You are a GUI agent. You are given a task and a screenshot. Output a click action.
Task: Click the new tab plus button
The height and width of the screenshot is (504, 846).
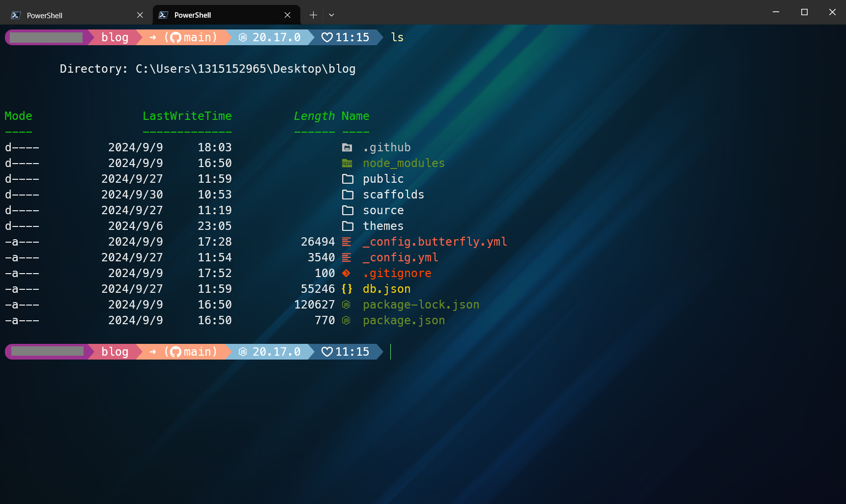[313, 15]
